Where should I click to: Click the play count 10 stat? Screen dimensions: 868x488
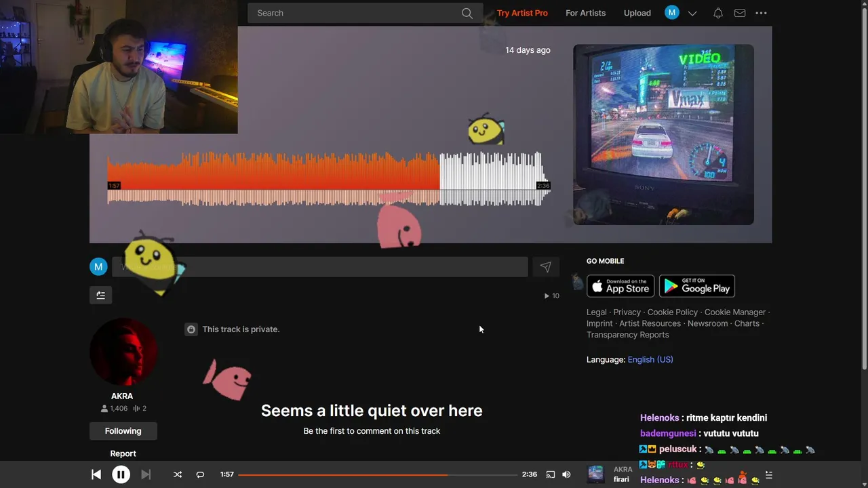(552, 296)
